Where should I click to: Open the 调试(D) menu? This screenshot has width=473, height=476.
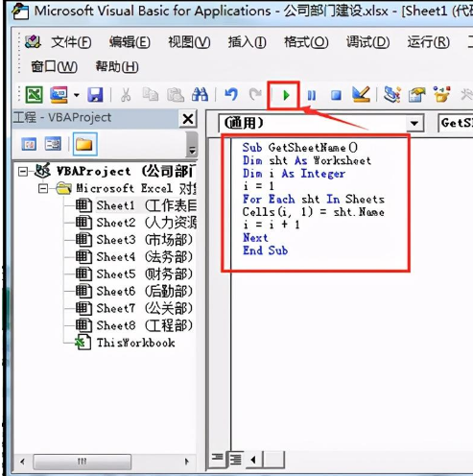point(367,42)
